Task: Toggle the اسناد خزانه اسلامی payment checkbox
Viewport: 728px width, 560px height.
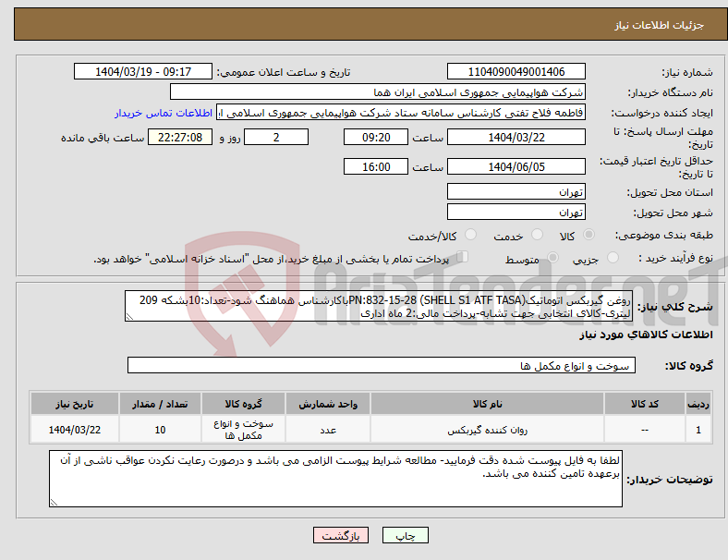Action: [462, 257]
